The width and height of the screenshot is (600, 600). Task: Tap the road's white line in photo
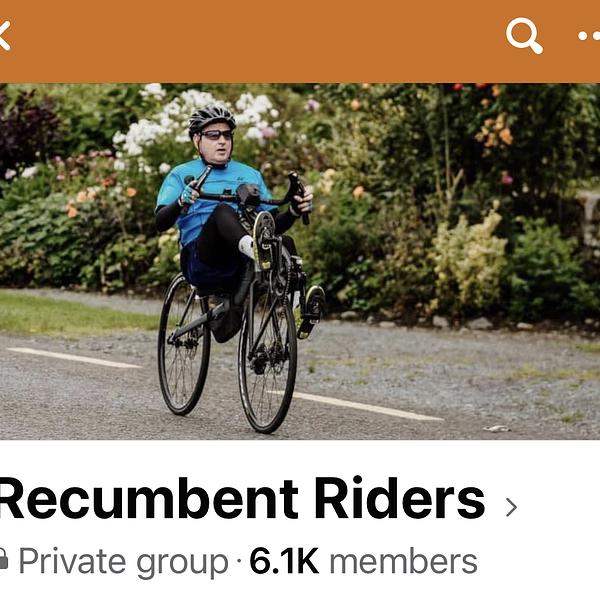356,406
